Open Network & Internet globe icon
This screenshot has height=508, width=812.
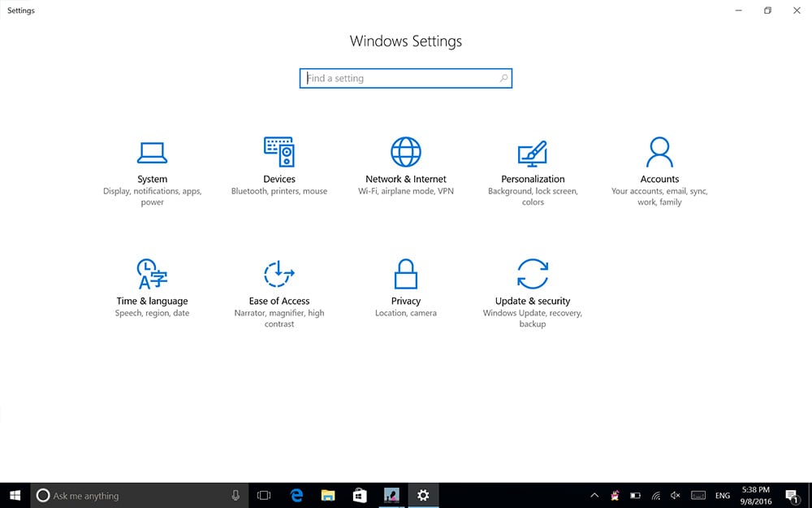click(406, 153)
